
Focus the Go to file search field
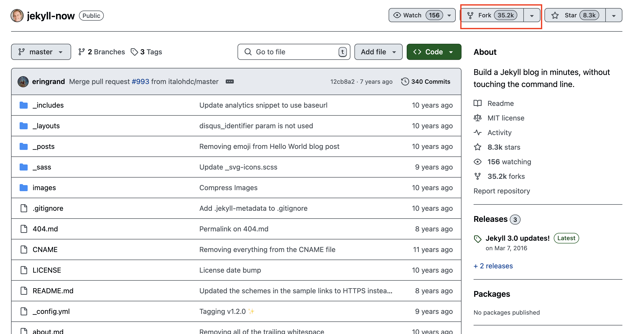tap(293, 52)
